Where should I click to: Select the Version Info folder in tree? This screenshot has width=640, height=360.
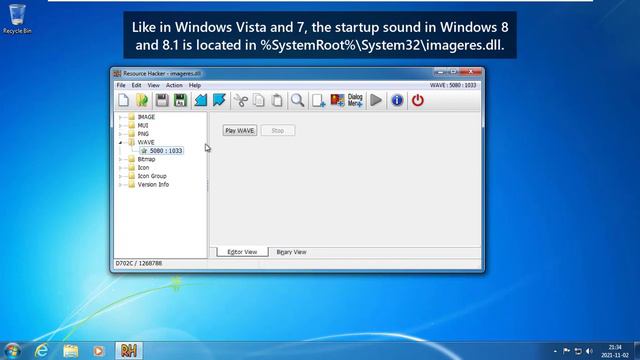point(149,184)
